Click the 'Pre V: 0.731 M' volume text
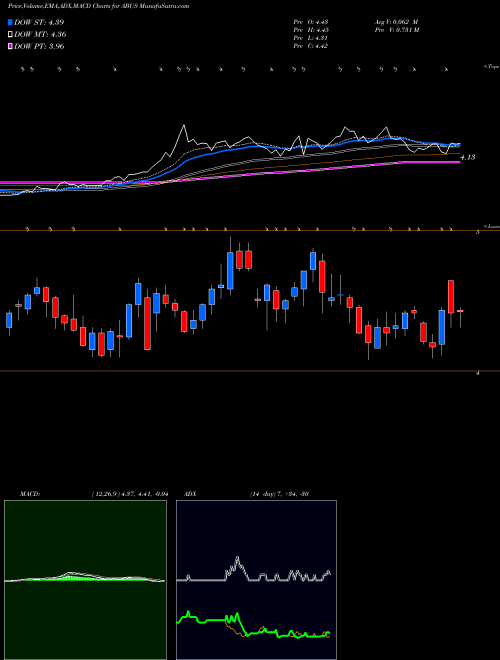 click(396, 30)
